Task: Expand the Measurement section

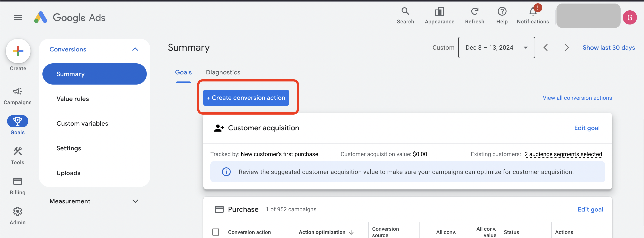Action: [135, 201]
